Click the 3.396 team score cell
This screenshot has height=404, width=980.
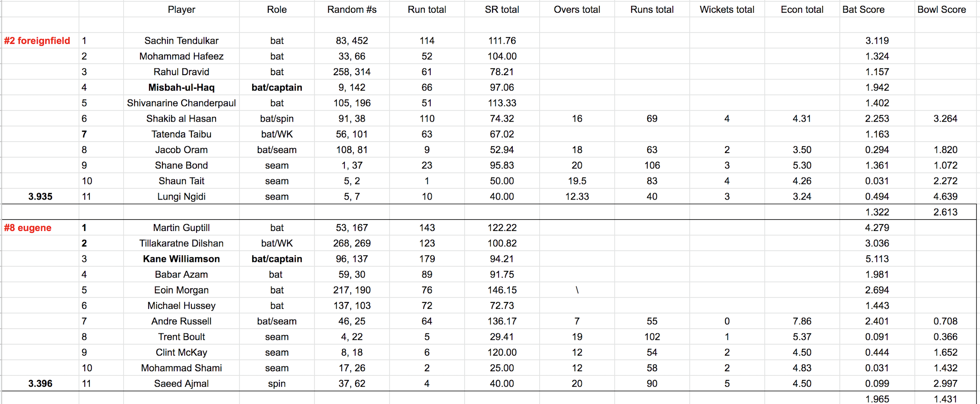coord(40,383)
